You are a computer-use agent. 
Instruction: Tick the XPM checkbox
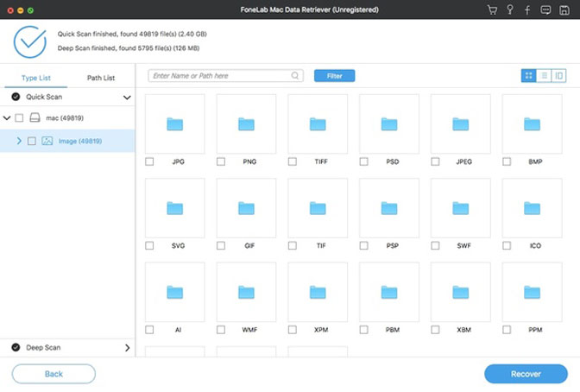(x=293, y=330)
